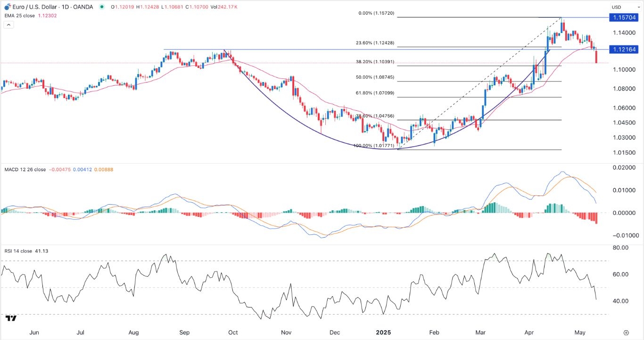Open the TradingView logo link
644x340 pixels.
pos(11,319)
